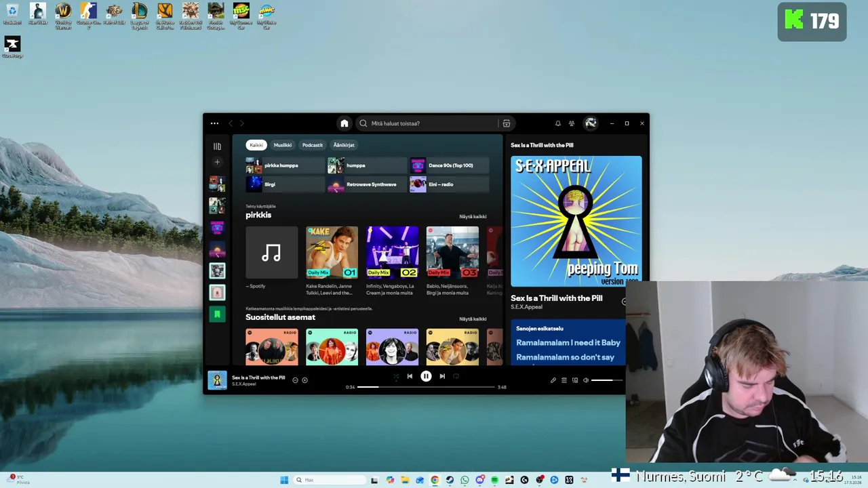
Task: Adjust the Spotify volume slider
Action: coord(607,380)
